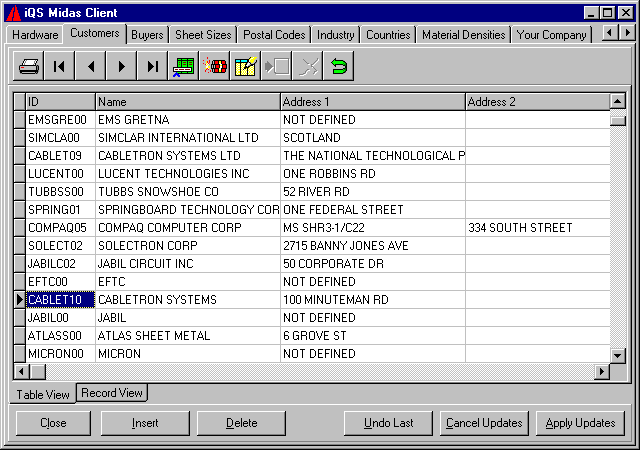Click the LUCENT TECHNOLOGIES INC cell
Screen dimensions: 640x450
(x=188, y=174)
